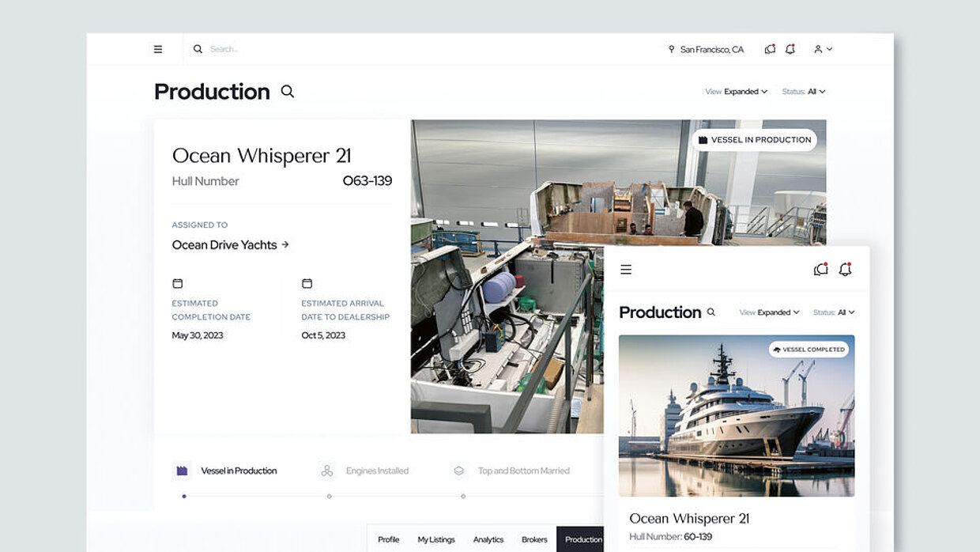Open the View Expanded dropdown in desktop

pos(737,92)
